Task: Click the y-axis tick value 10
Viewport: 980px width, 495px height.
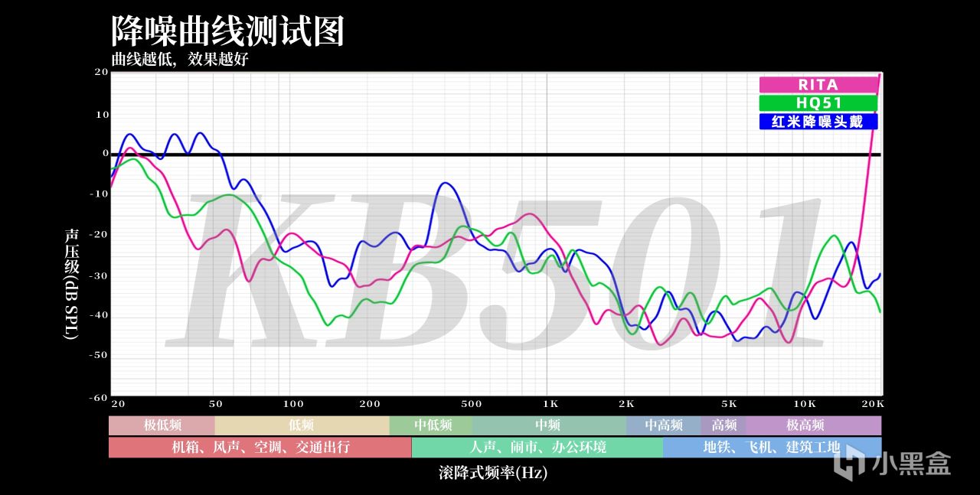Action: click(x=101, y=115)
